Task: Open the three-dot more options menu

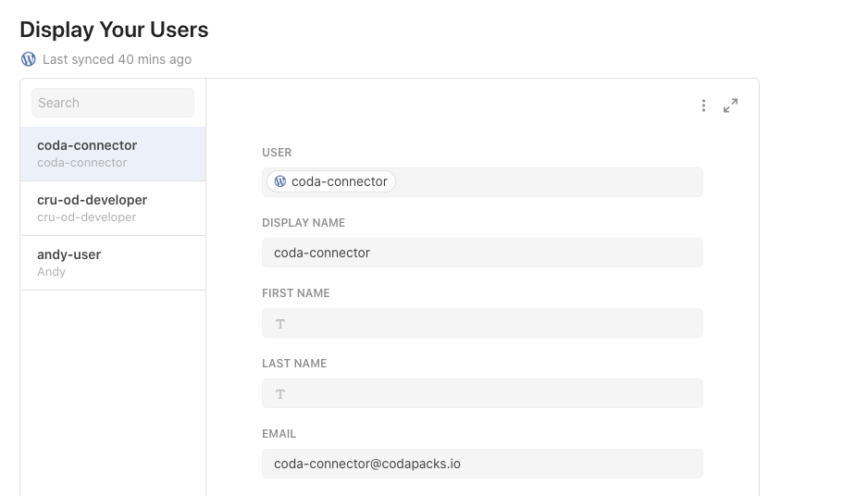Action: (703, 105)
